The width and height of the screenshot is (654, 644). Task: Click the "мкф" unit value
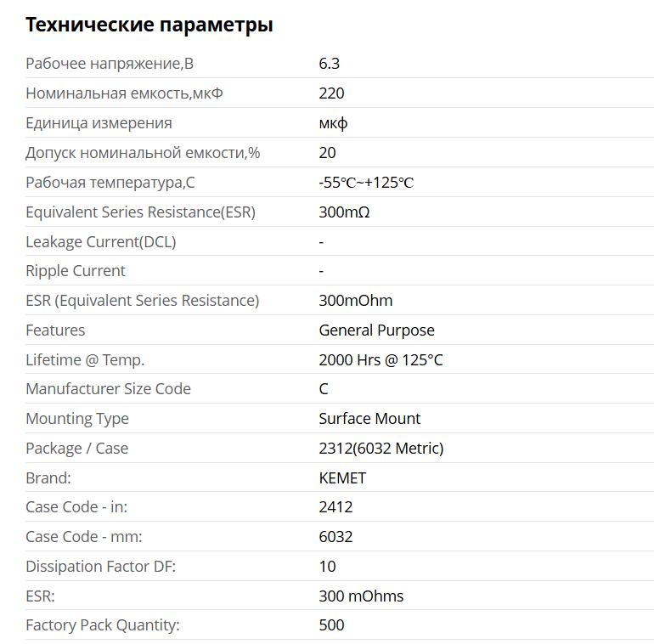point(333,123)
